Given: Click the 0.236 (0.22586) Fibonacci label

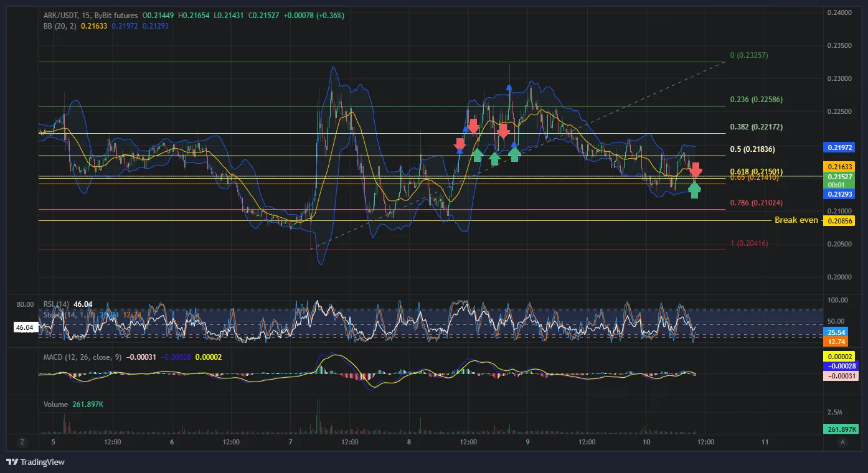Looking at the screenshot, I should coord(756,100).
